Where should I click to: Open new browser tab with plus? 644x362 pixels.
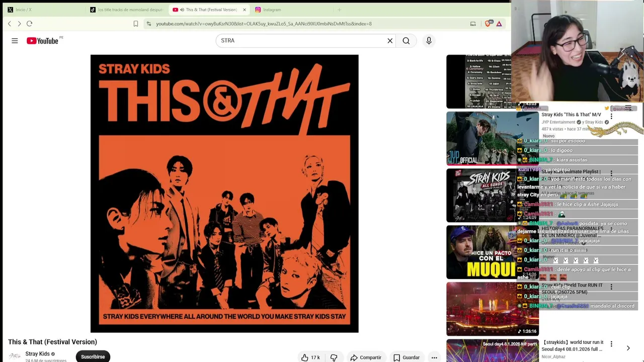pyautogui.click(x=339, y=10)
